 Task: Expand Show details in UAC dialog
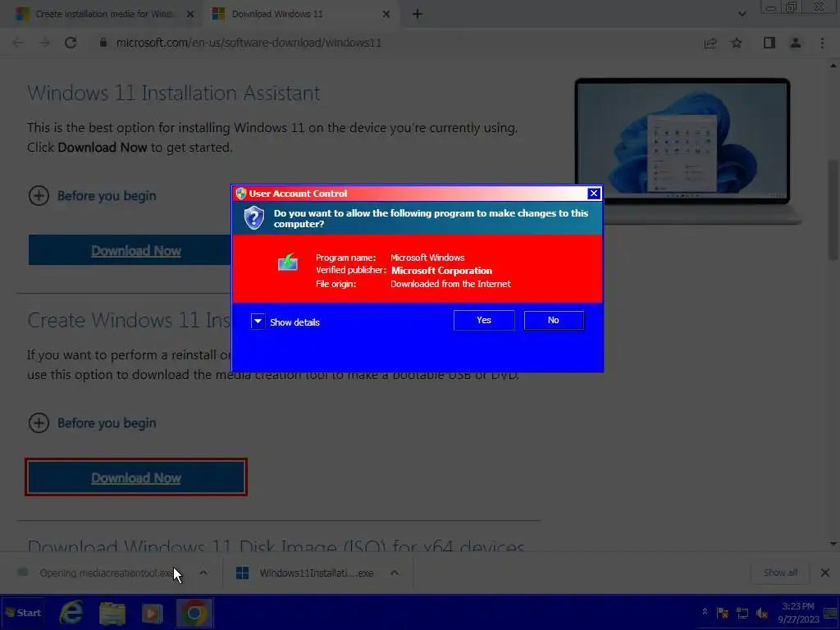tap(258, 322)
